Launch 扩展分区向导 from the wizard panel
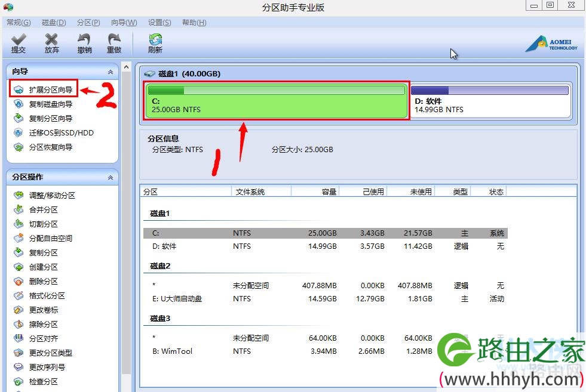 tap(51, 90)
